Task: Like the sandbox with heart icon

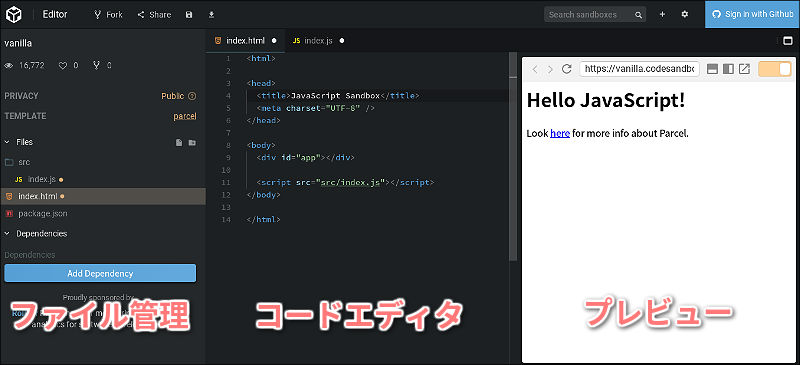Action: coord(63,65)
